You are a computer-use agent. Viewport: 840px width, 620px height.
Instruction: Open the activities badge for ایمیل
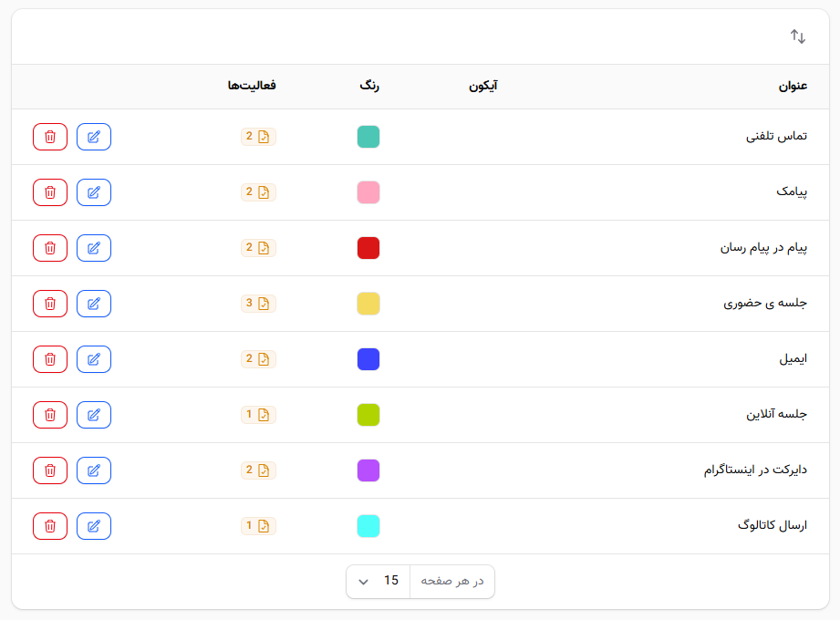(258, 359)
